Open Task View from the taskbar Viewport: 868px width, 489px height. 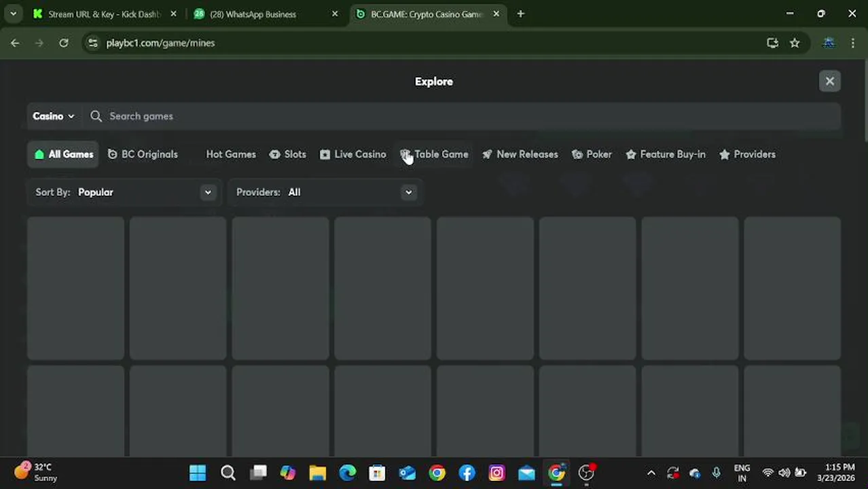[x=258, y=473]
